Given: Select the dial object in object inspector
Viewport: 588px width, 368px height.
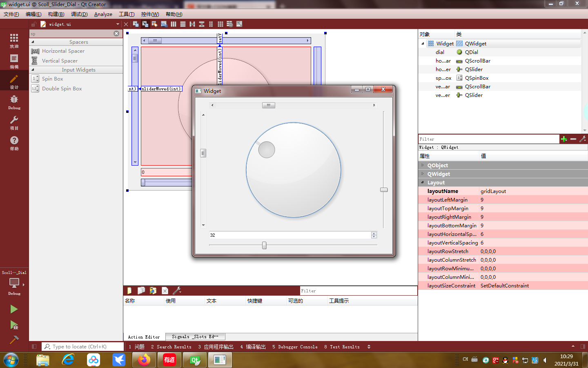Looking at the screenshot, I should [440, 52].
